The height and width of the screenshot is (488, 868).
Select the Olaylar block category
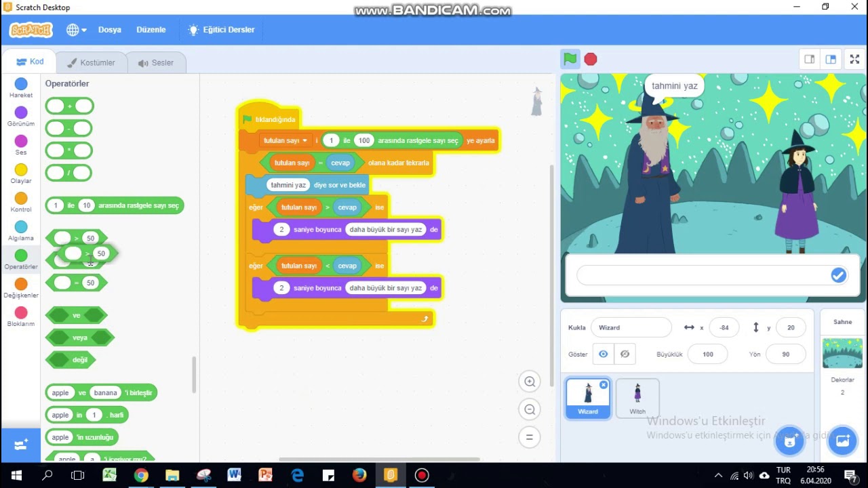click(x=21, y=174)
